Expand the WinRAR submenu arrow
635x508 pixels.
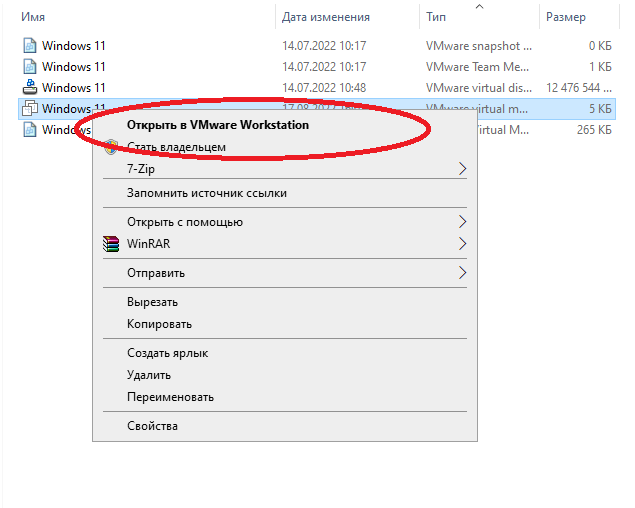[462, 244]
